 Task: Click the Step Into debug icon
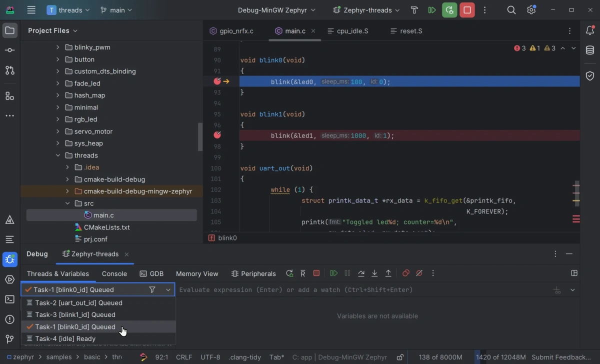point(374,273)
